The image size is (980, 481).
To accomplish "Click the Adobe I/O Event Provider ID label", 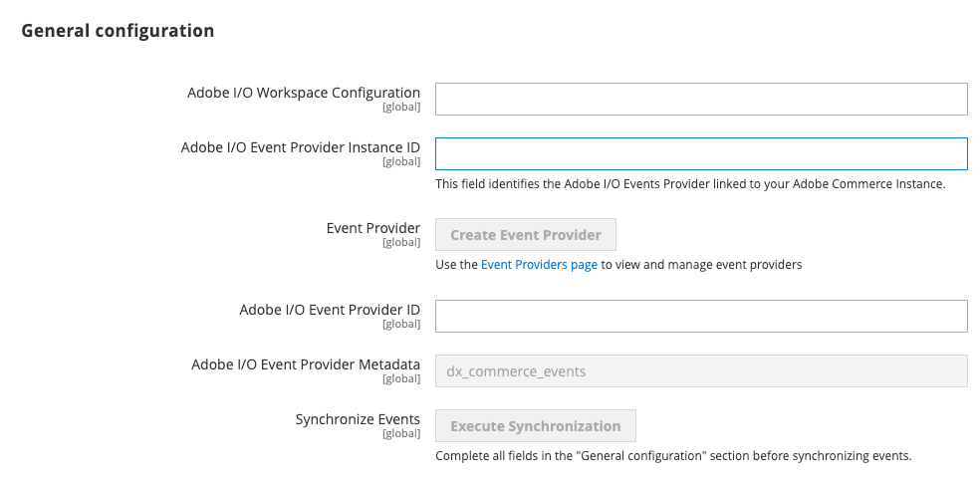I will click(330, 310).
